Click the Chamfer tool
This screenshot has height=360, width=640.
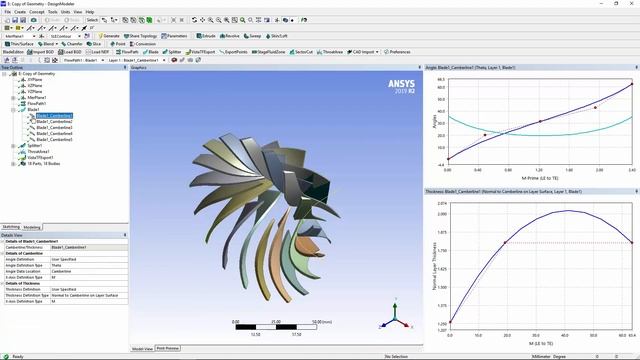pos(72,44)
